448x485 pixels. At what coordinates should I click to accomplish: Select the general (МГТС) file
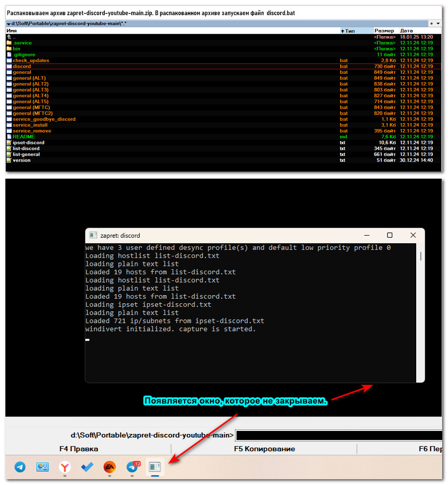tap(224, 107)
